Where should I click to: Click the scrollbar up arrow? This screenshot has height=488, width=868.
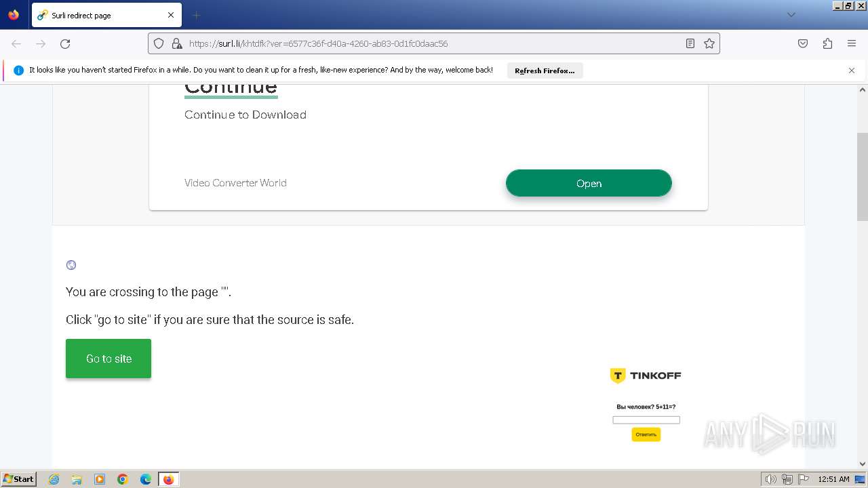tap(863, 89)
